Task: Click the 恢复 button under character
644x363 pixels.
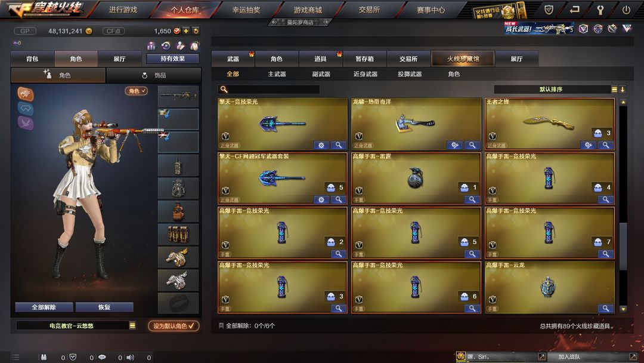Action: [x=104, y=307]
